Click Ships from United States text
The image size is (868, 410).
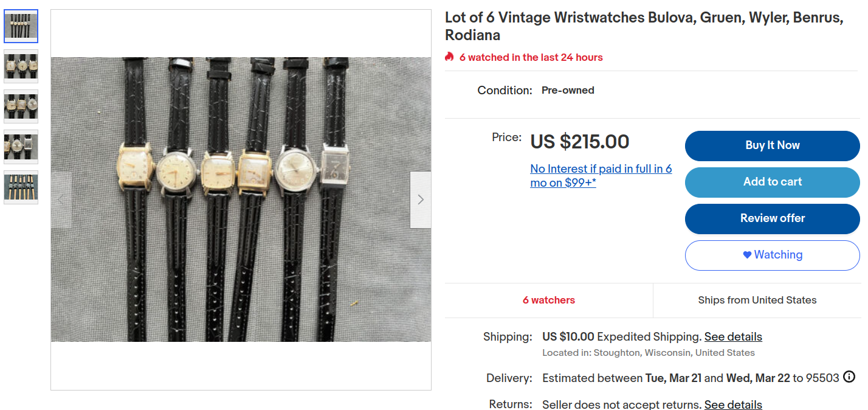click(757, 300)
